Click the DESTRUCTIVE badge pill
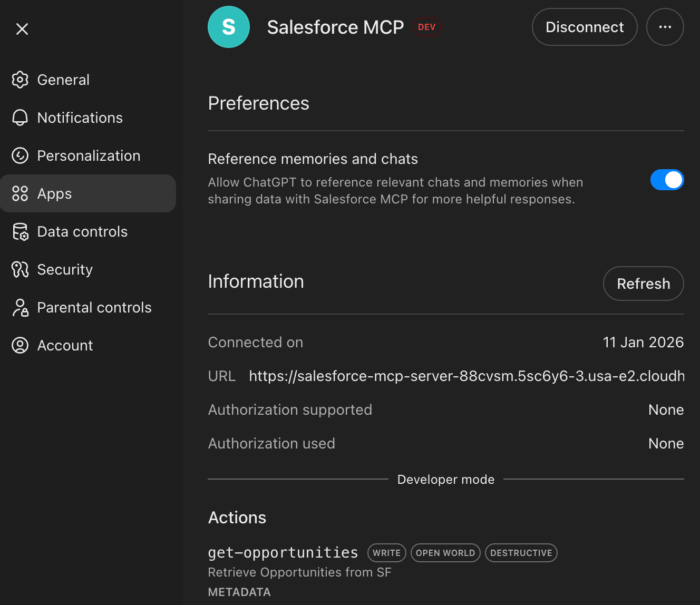Viewport: 700px width, 605px height. coord(521,552)
